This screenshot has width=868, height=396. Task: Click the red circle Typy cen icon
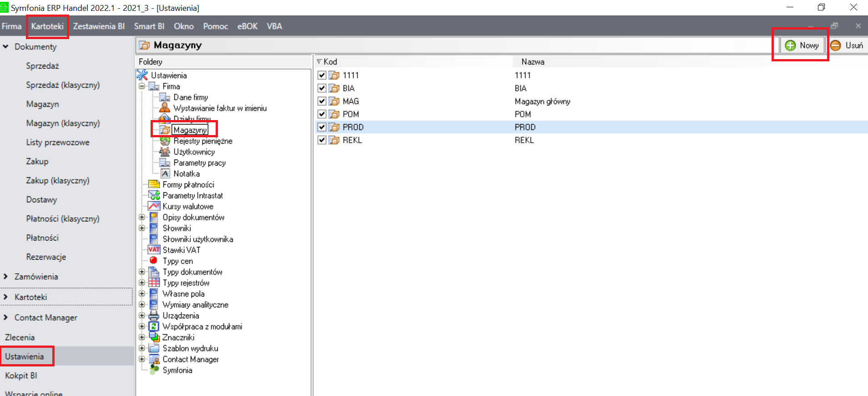tap(154, 261)
